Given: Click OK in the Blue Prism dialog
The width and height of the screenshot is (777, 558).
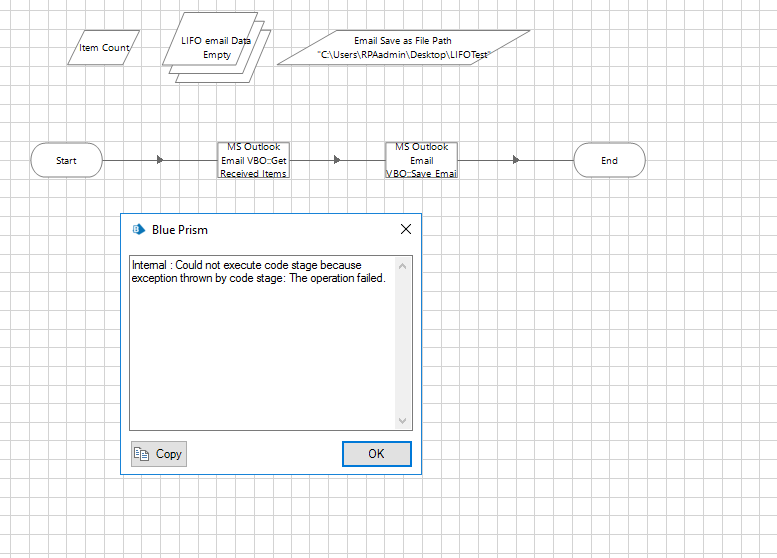Looking at the screenshot, I should (x=377, y=453).
